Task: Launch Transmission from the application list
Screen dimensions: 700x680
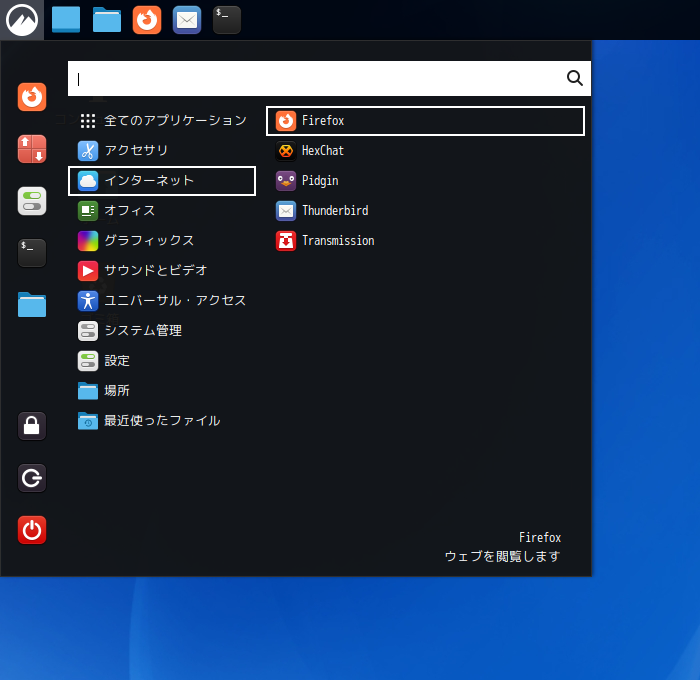Action: tap(425, 241)
